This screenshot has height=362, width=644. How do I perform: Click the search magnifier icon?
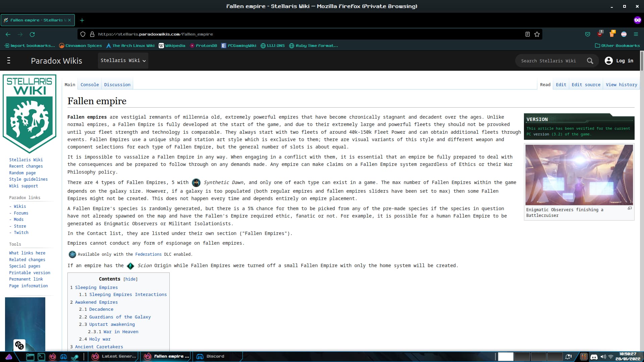pos(590,61)
